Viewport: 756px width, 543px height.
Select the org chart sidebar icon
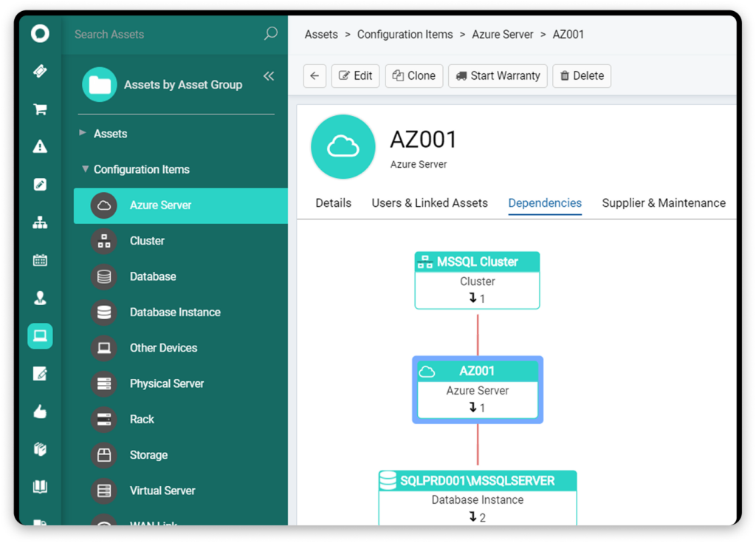pos(40,222)
